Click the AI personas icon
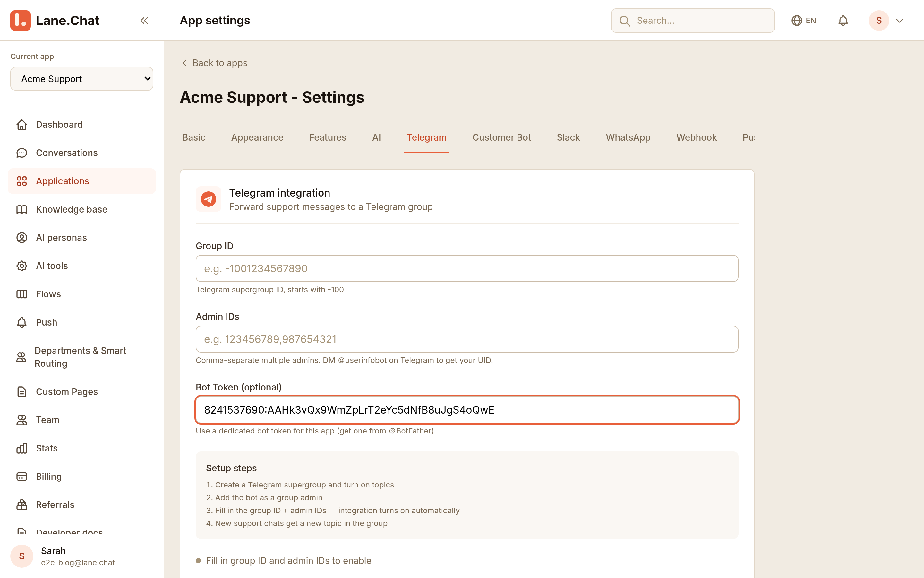Screen dimensions: 924x578 point(22,238)
